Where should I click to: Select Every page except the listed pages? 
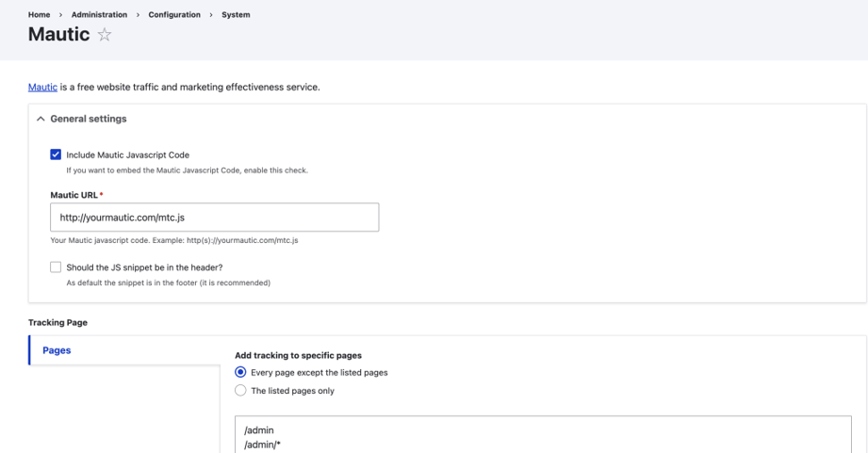click(240, 372)
